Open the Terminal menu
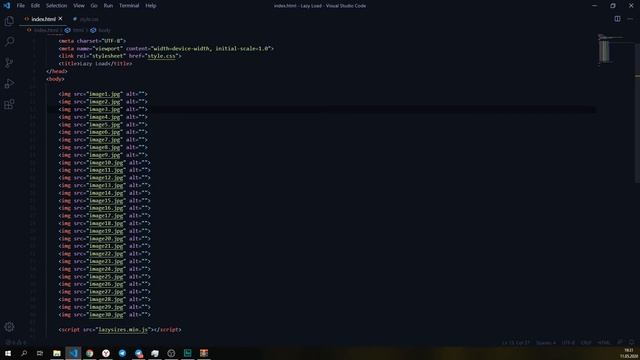The image size is (640, 360). pyautogui.click(x=129, y=6)
